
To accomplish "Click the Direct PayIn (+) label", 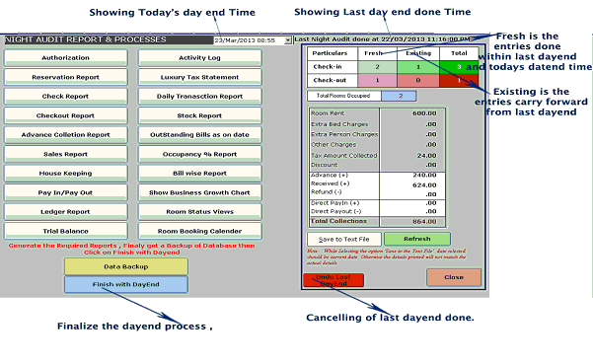I will click(334, 203).
